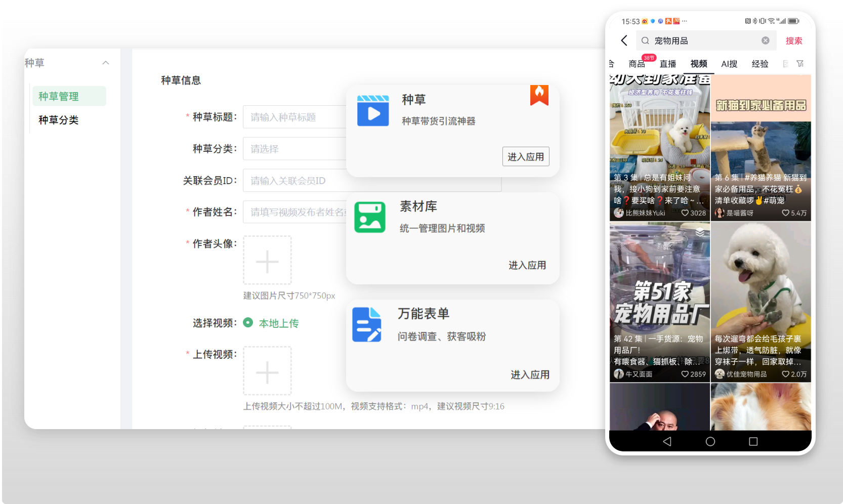Click the 作者头像 upload box
Screen dimensions: 843x504
pos(267,260)
